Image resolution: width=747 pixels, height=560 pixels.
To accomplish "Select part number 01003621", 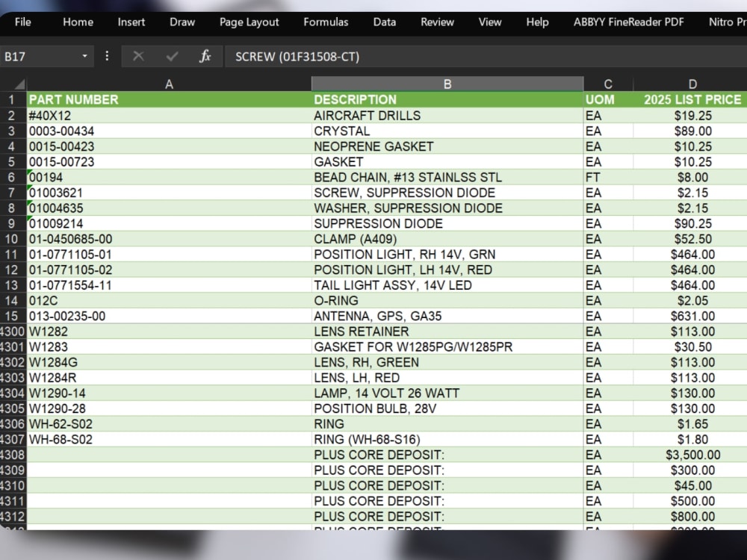I will tap(169, 193).
